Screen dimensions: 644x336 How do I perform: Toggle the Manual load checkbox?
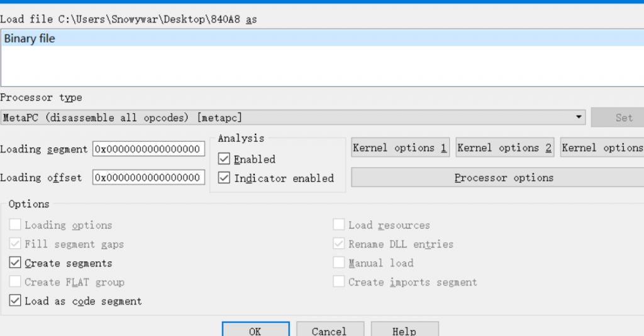click(339, 263)
